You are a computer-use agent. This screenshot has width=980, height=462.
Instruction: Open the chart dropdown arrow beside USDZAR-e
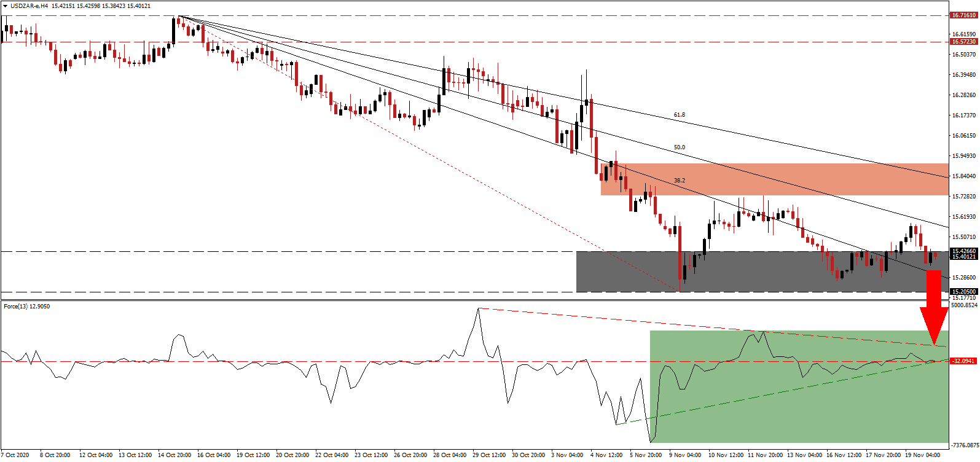(x=5, y=6)
